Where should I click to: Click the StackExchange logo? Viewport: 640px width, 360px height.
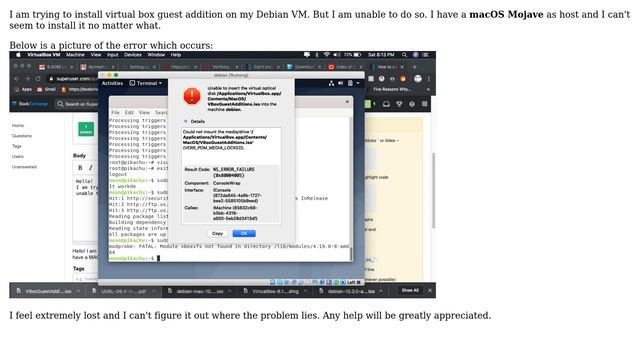[x=30, y=104]
